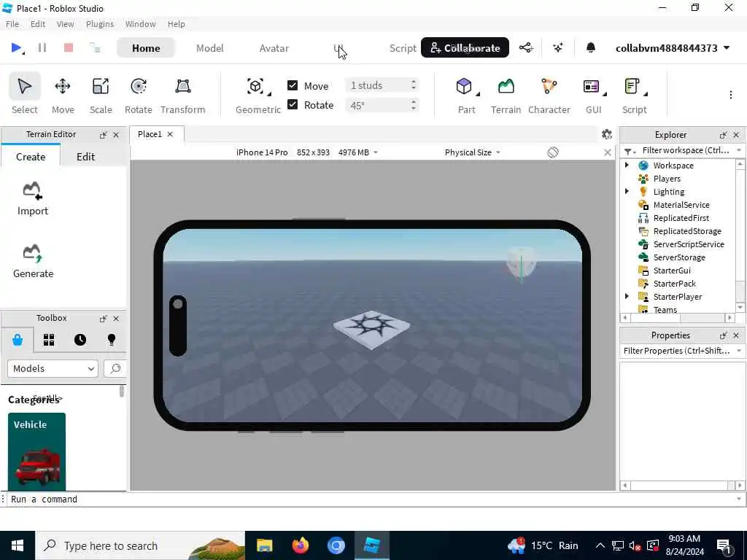Click the Collaborate button
Screen dimensions: 747x560
pos(465,47)
